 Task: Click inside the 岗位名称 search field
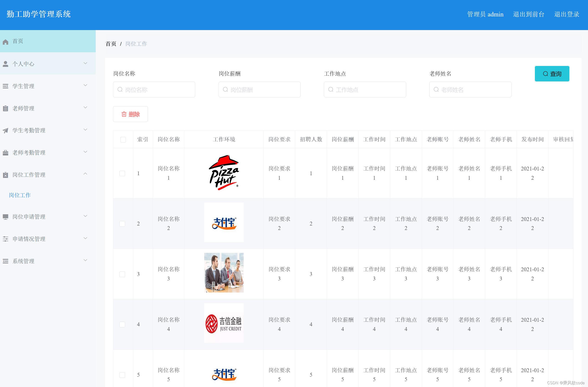click(154, 90)
